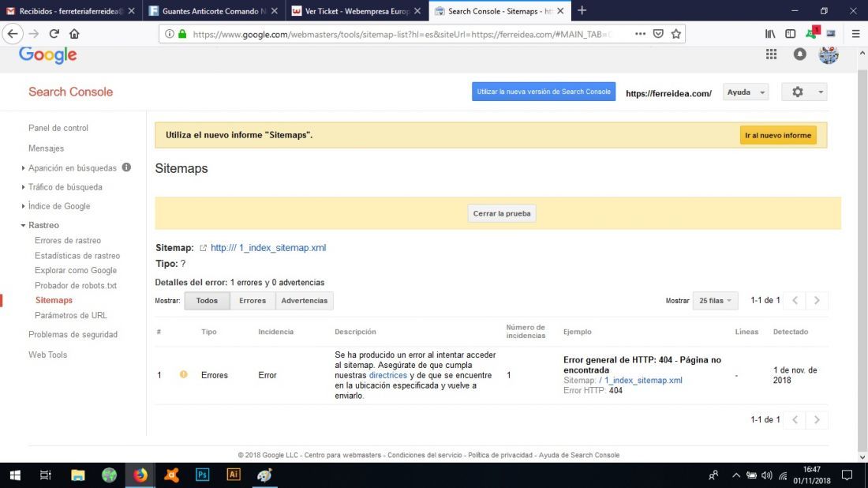Open Estadísticas de rastreo page
Viewport: 868px width, 488px height.
[x=77, y=255]
